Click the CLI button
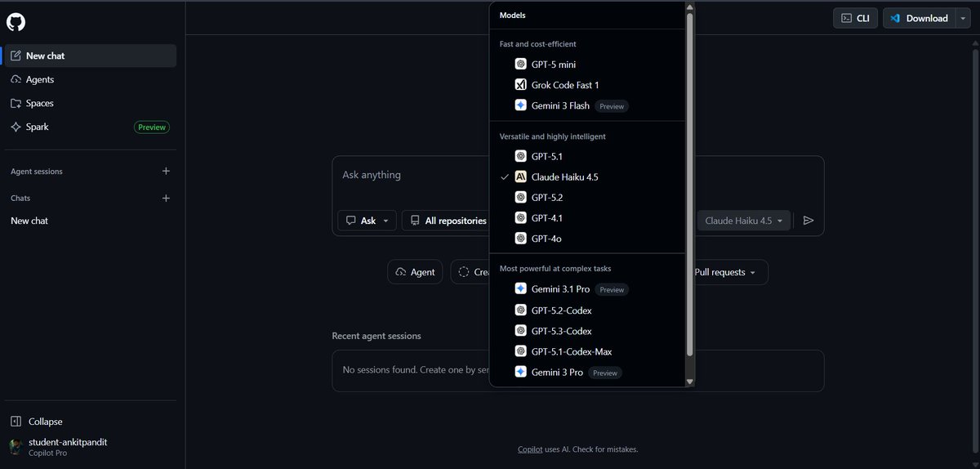Image resolution: width=980 pixels, height=469 pixels. [x=854, y=18]
